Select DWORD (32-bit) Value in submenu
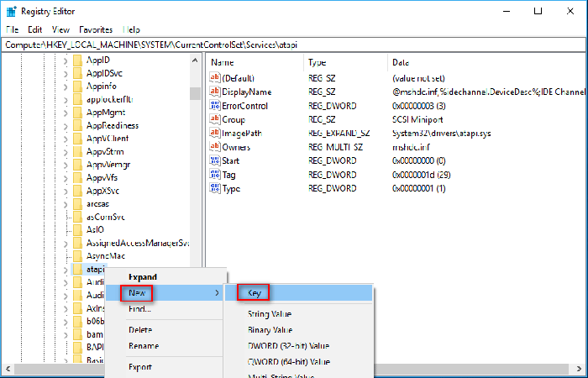This screenshot has height=378, width=588. pyautogui.click(x=298, y=346)
